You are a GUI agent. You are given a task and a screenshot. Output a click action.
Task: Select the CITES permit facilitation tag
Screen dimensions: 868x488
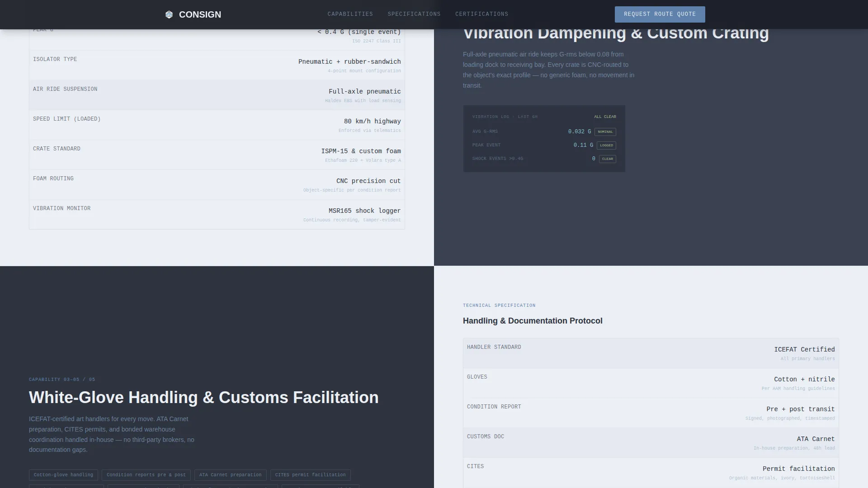311,475
